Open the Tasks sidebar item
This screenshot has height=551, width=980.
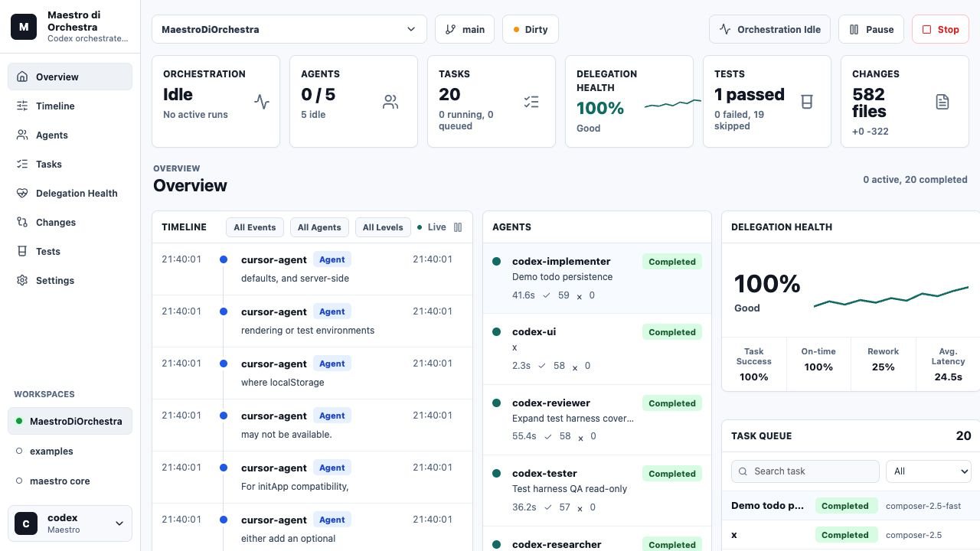pyautogui.click(x=70, y=164)
